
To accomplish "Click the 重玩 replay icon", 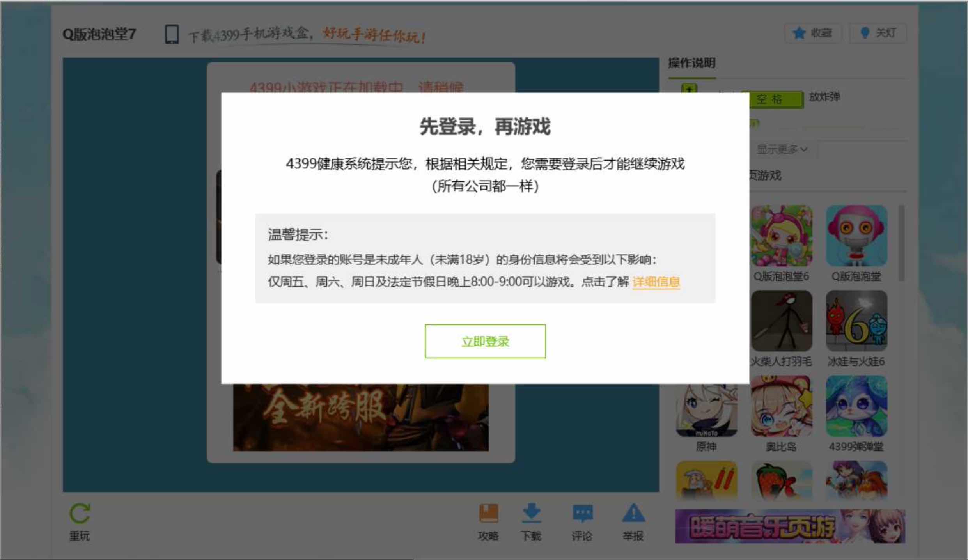I will tap(80, 513).
